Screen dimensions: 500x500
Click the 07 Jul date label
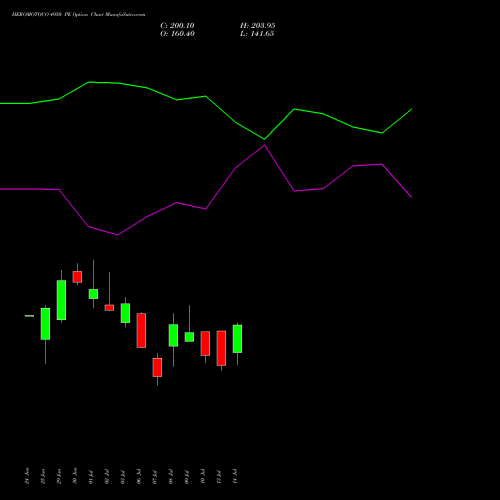coord(155,477)
